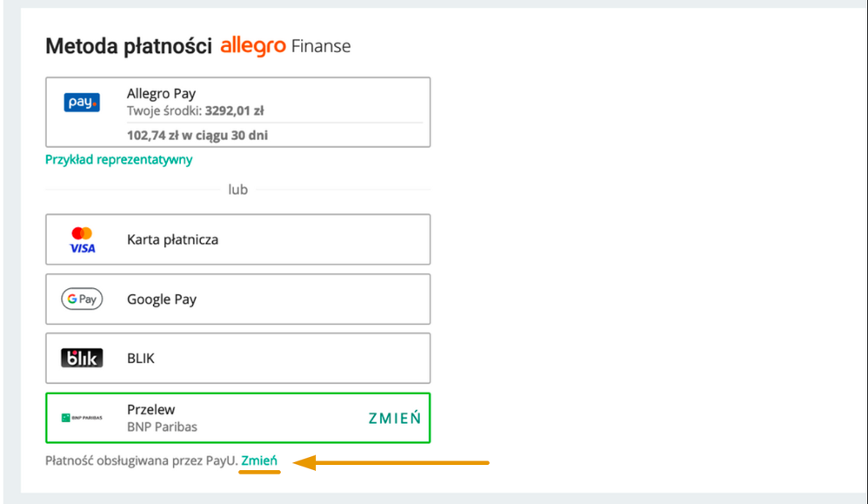Click the Twoje środki 3292,01 zł balance
868x504 pixels.
pyautogui.click(x=196, y=111)
